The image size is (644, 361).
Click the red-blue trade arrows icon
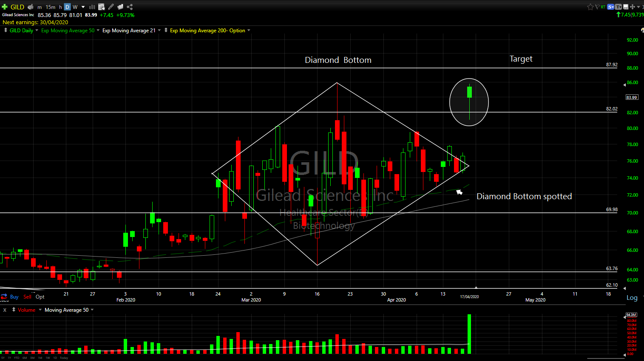tap(4, 296)
